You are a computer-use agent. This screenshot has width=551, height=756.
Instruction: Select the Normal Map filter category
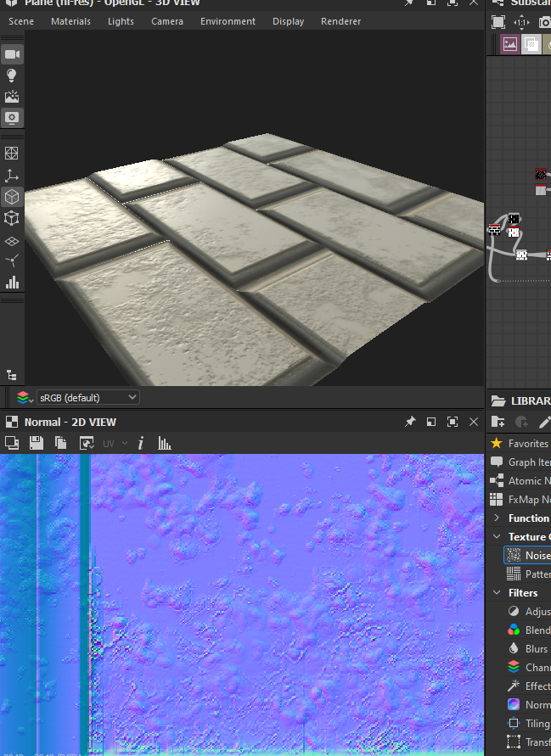pos(528,705)
